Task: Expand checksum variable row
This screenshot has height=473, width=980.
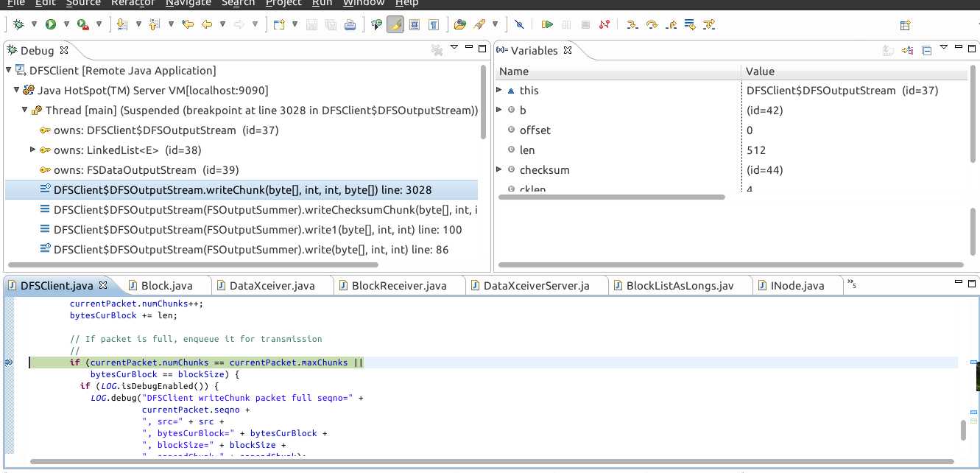Action: [x=499, y=169]
